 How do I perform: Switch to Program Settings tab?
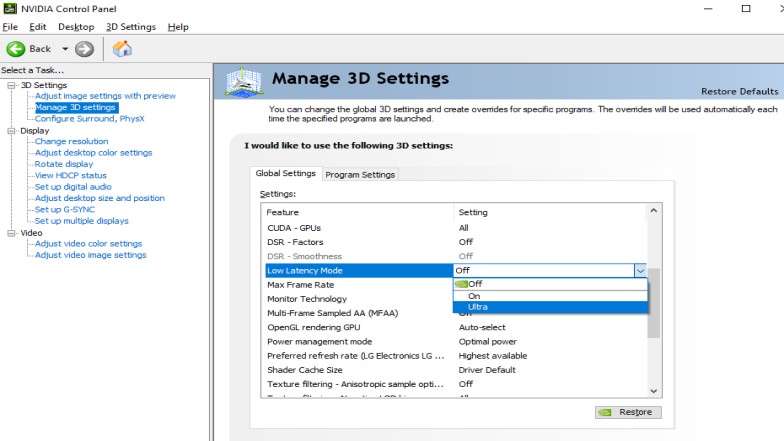(x=360, y=174)
